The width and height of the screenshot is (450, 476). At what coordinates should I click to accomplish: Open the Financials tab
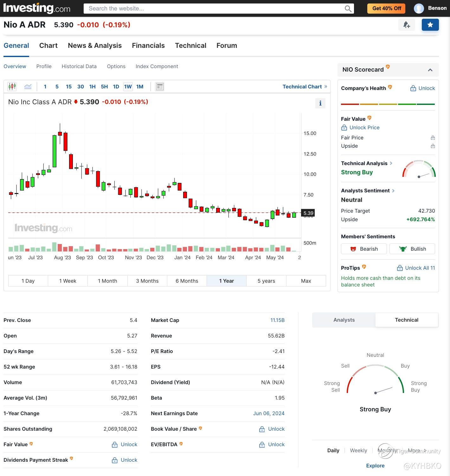[148, 46]
